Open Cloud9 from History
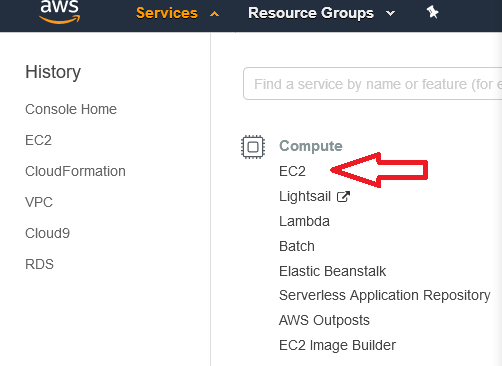The height and width of the screenshot is (366, 502). [x=47, y=233]
